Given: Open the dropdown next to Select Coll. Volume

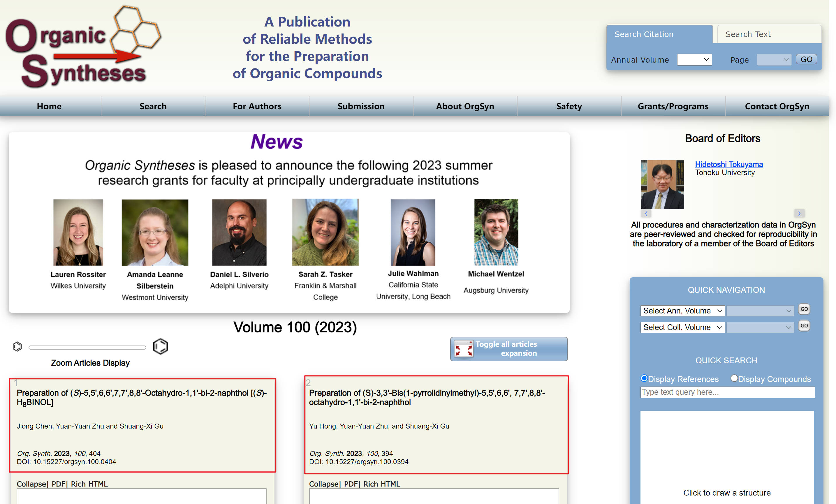Looking at the screenshot, I should pyautogui.click(x=760, y=327).
